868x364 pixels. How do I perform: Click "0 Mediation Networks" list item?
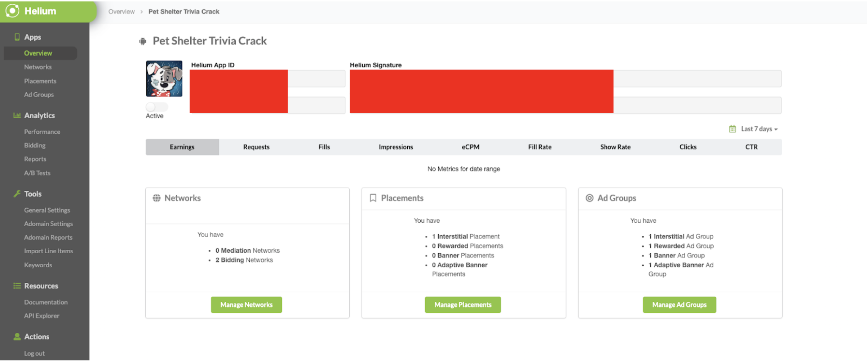[x=247, y=250]
